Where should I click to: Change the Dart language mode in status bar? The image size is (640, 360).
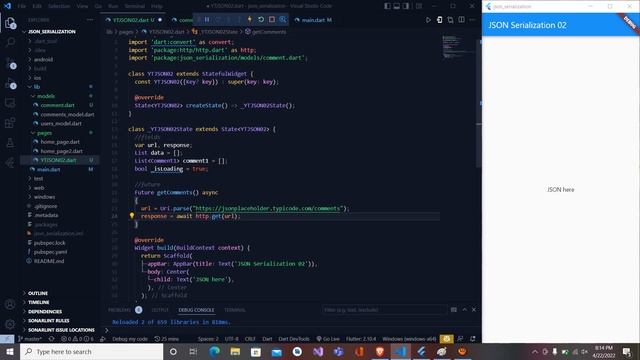pyautogui.click(x=267, y=339)
